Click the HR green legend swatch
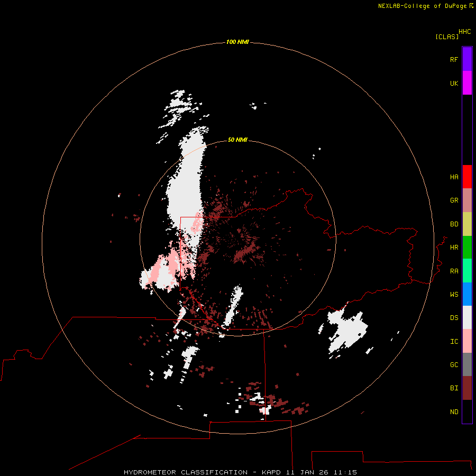 click(467, 248)
